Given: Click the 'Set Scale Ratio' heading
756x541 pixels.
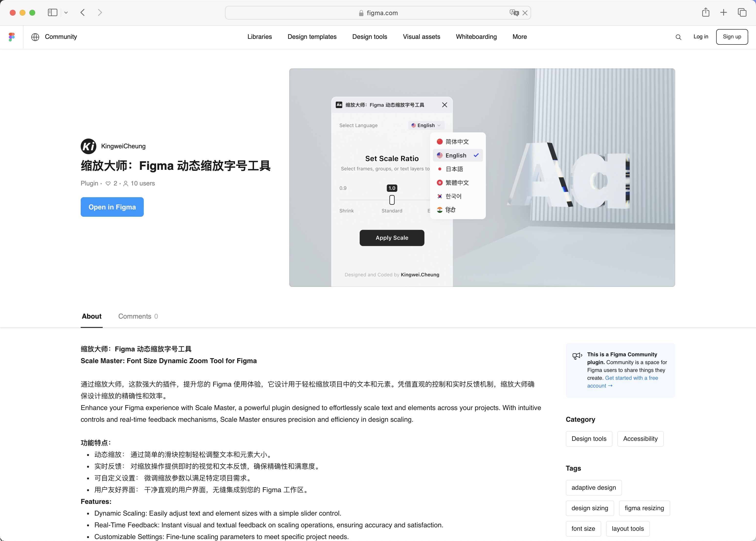Looking at the screenshot, I should tap(392, 159).
